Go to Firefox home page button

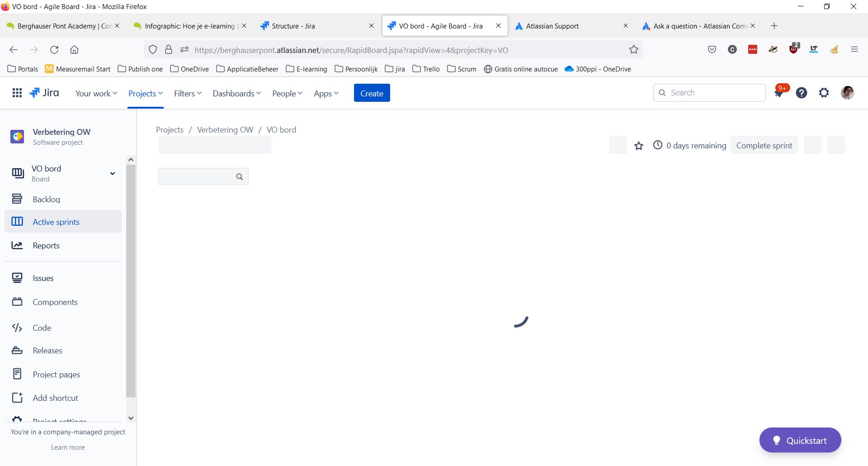(75, 50)
